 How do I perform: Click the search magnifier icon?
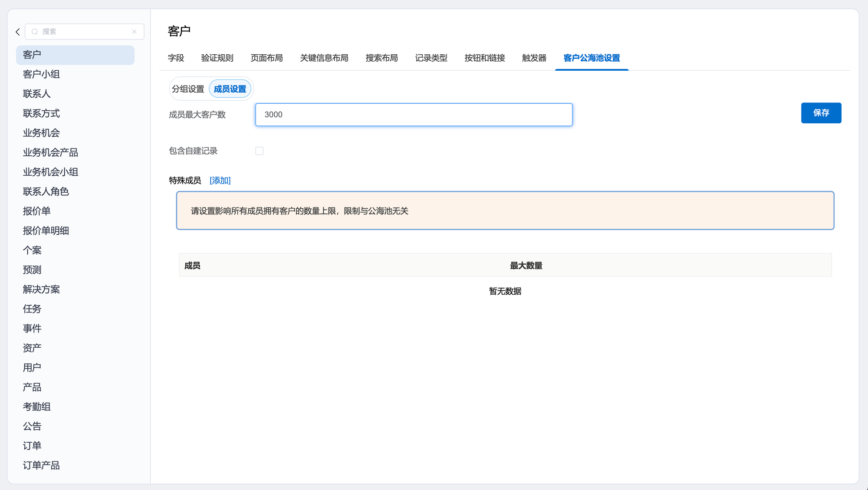coord(35,32)
